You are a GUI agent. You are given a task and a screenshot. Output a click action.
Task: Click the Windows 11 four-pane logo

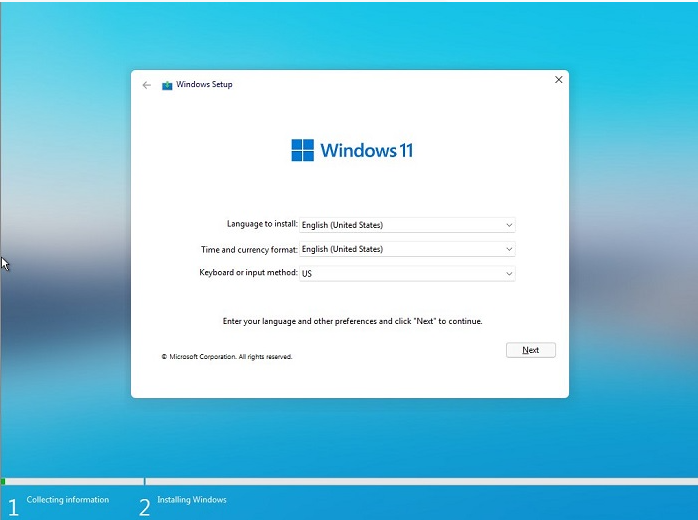[302, 150]
